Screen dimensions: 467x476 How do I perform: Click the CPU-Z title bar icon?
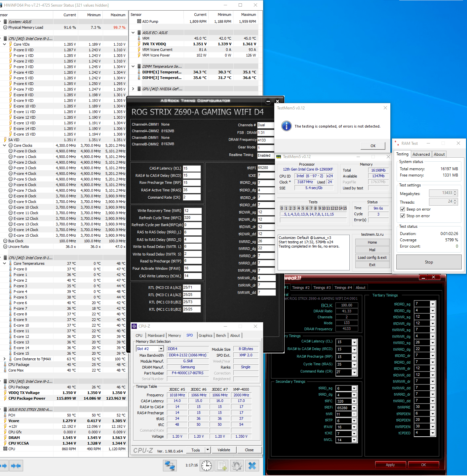point(134,326)
